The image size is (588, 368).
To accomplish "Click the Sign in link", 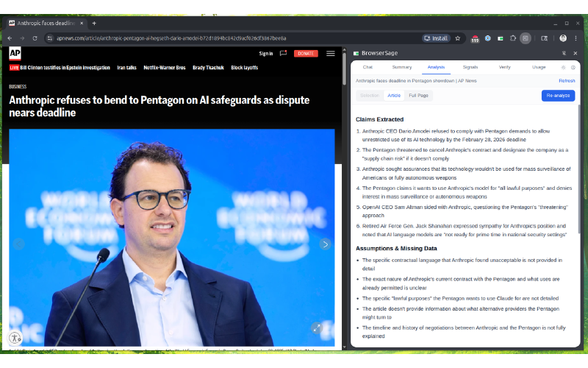I will coord(266,54).
